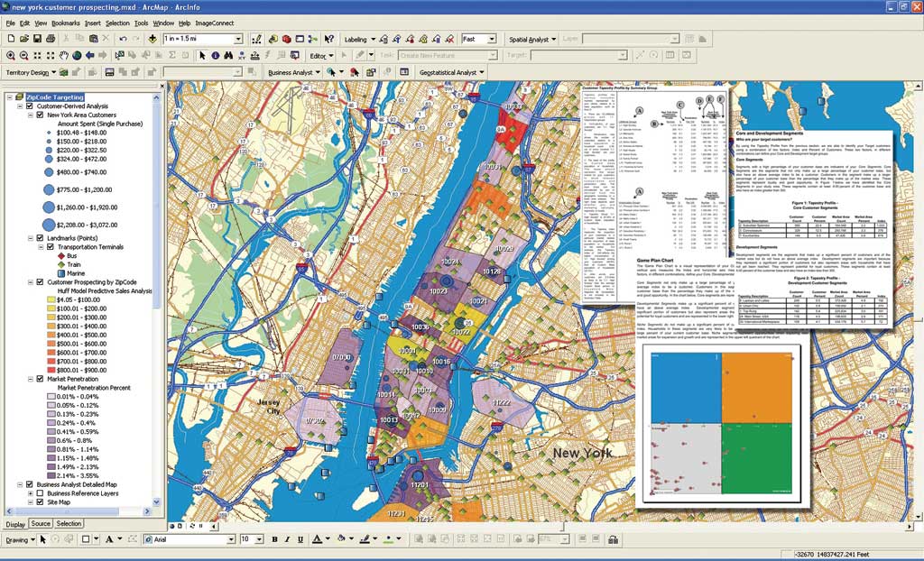The width and height of the screenshot is (924, 561).
Task: Toggle underline text in Drawing toolbar
Action: 300,539
